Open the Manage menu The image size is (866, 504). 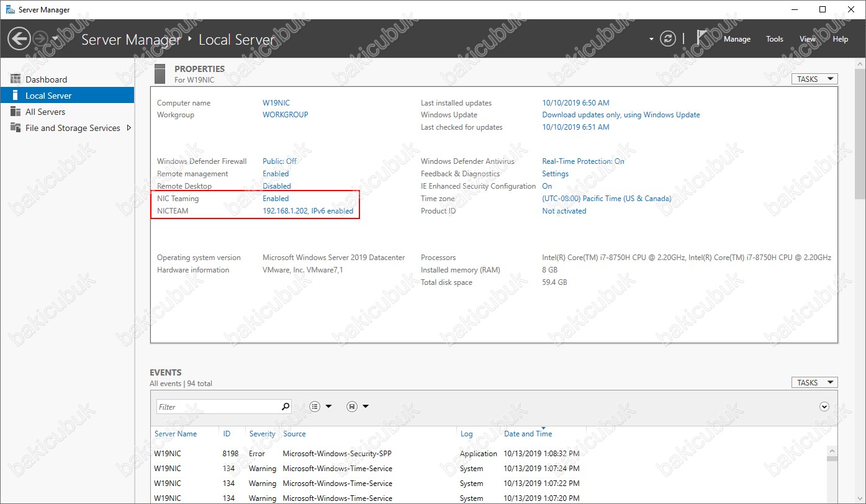tap(737, 39)
